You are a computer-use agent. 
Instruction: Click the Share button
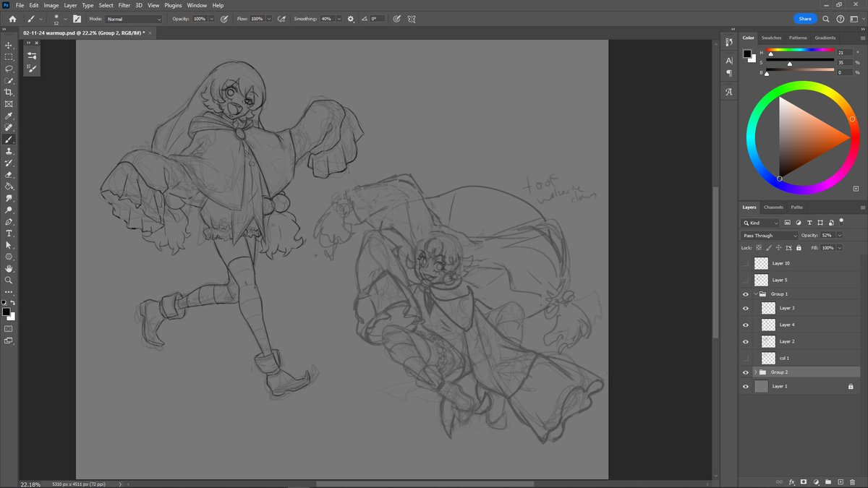pos(805,19)
